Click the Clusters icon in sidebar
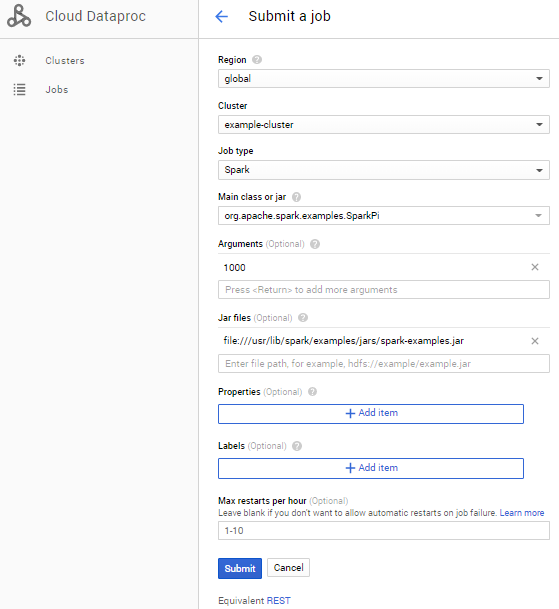 (x=19, y=61)
